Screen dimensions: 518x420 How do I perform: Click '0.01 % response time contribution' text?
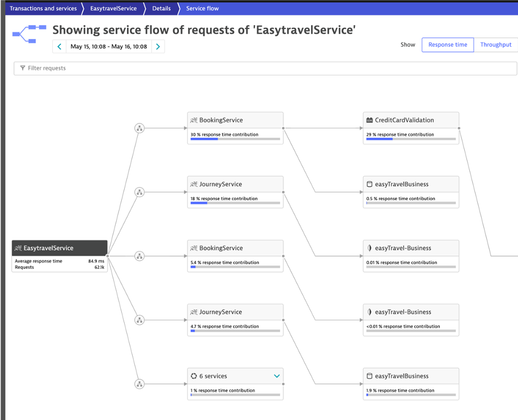click(401, 262)
